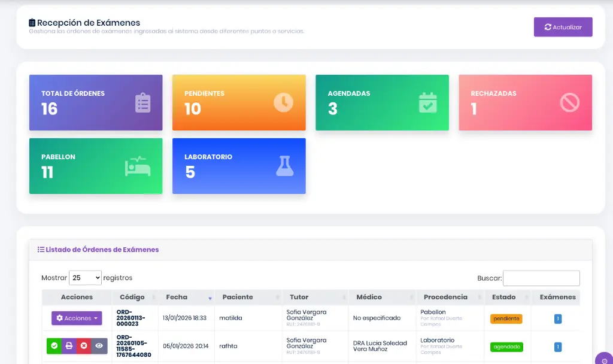
Task: View rafhta order details via eye icon
Action: (x=99, y=346)
